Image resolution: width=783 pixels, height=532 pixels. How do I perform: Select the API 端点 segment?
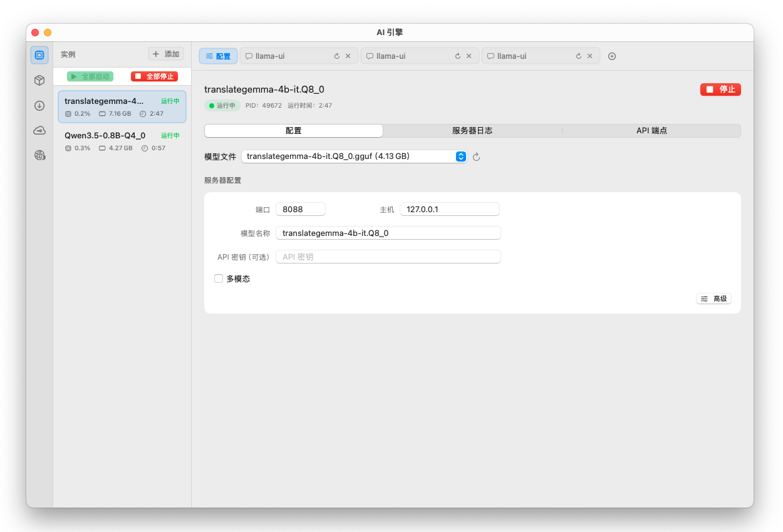pyautogui.click(x=651, y=131)
